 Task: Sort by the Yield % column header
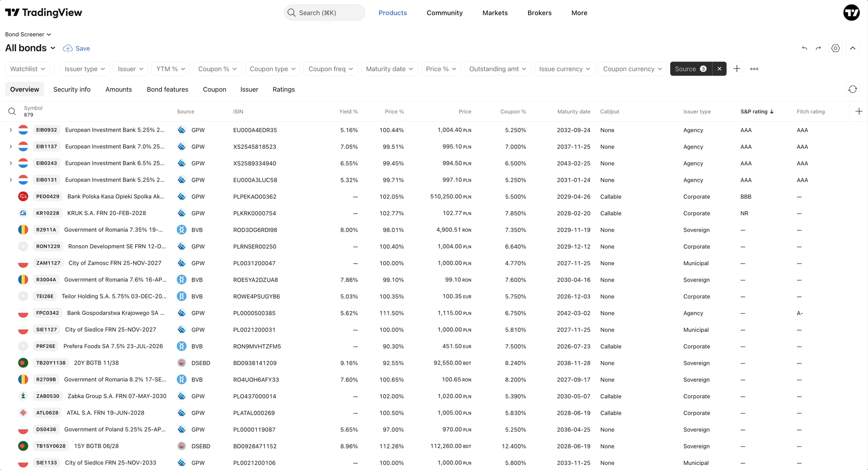point(348,112)
